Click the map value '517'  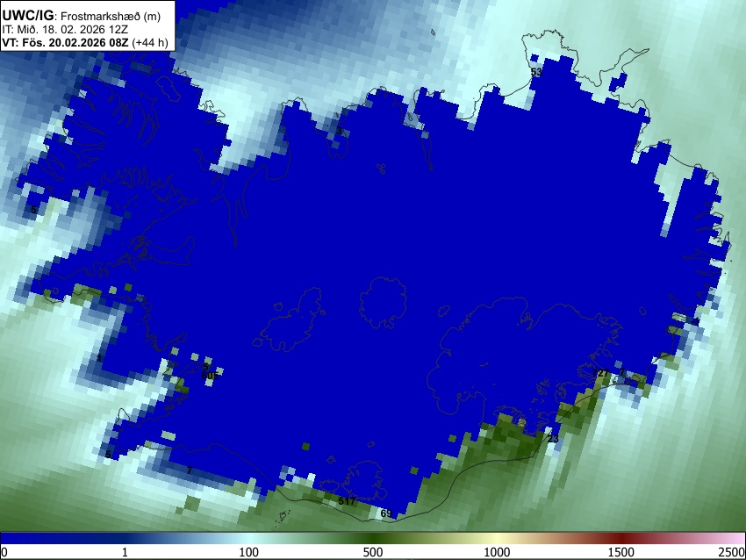pyautogui.click(x=347, y=501)
